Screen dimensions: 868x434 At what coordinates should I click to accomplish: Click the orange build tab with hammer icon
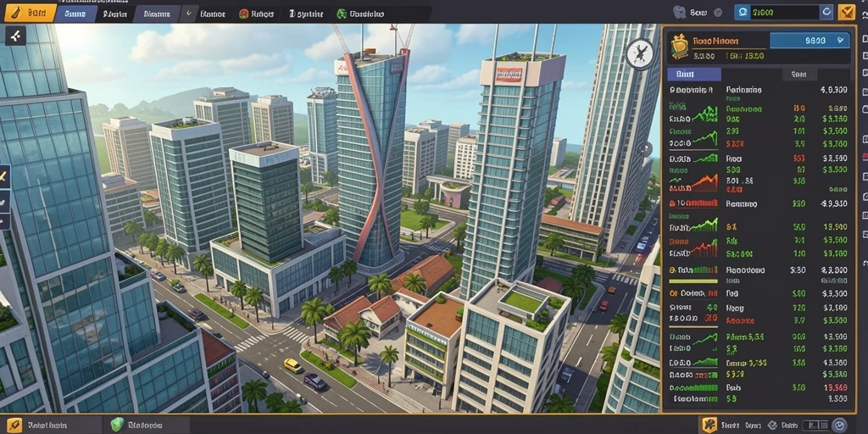pos(30,13)
